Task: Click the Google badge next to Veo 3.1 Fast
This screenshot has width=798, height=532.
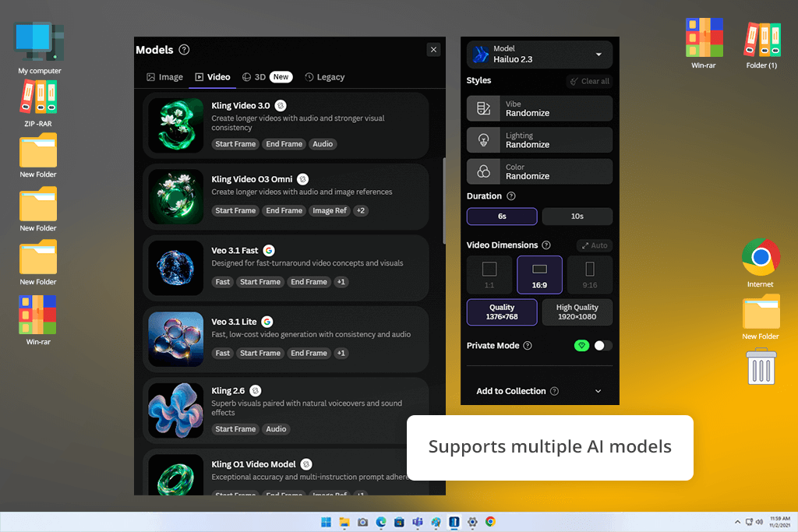Action: [269, 251]
